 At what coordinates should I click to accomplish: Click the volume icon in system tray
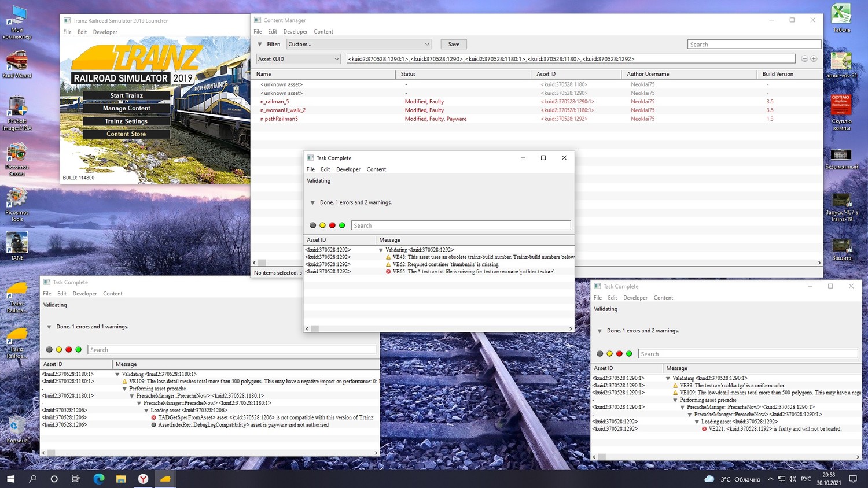[x=792, y=479]
